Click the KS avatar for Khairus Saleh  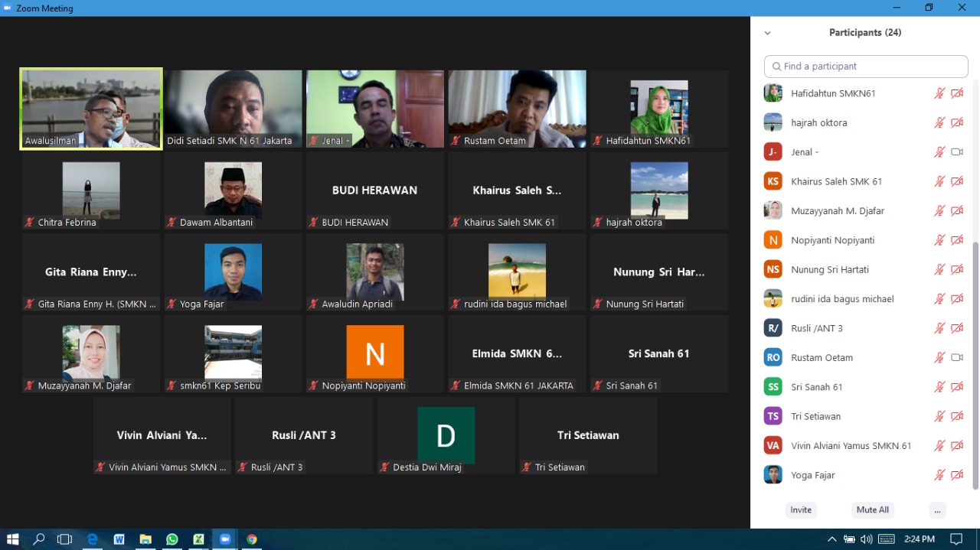tap(773, 181)
